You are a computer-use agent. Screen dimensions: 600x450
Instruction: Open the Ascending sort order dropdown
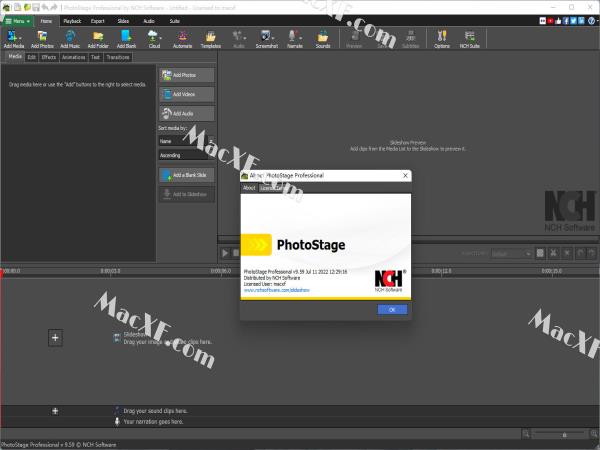coord(186,155)
